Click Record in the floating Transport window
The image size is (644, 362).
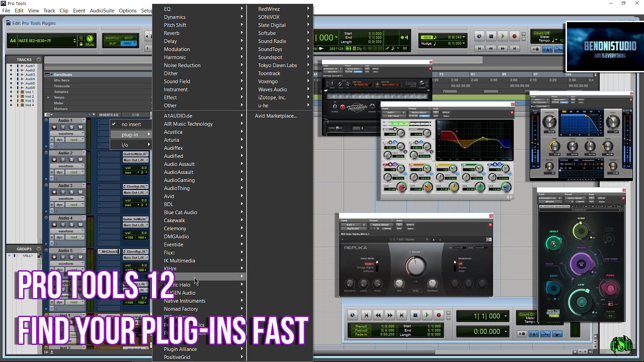439,315
